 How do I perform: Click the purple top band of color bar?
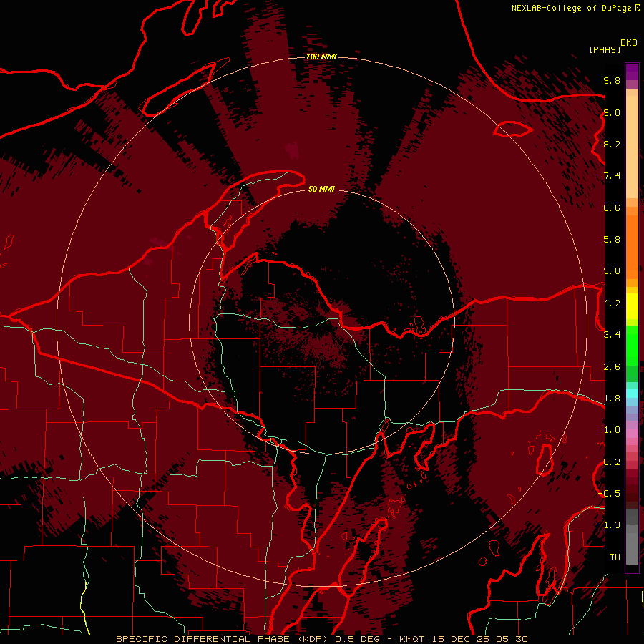tap(632, 72)
